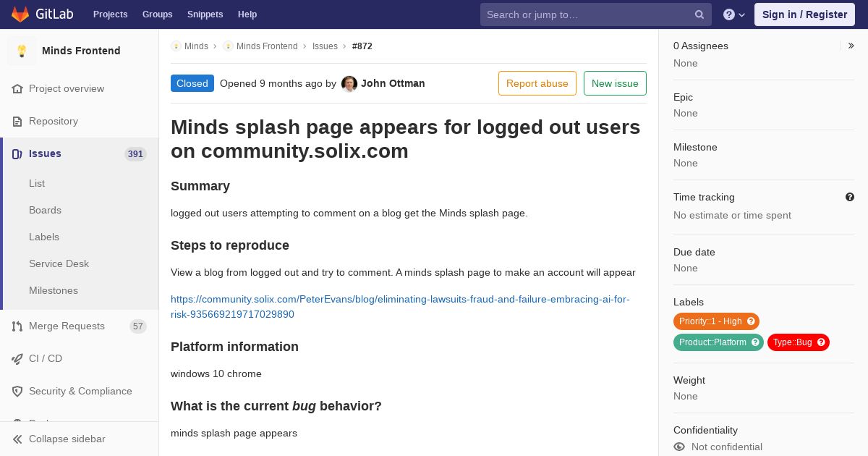Open the community.solix.com blog URL link
868x456 pixels.
pyautogui.click(x=400, y=307)
